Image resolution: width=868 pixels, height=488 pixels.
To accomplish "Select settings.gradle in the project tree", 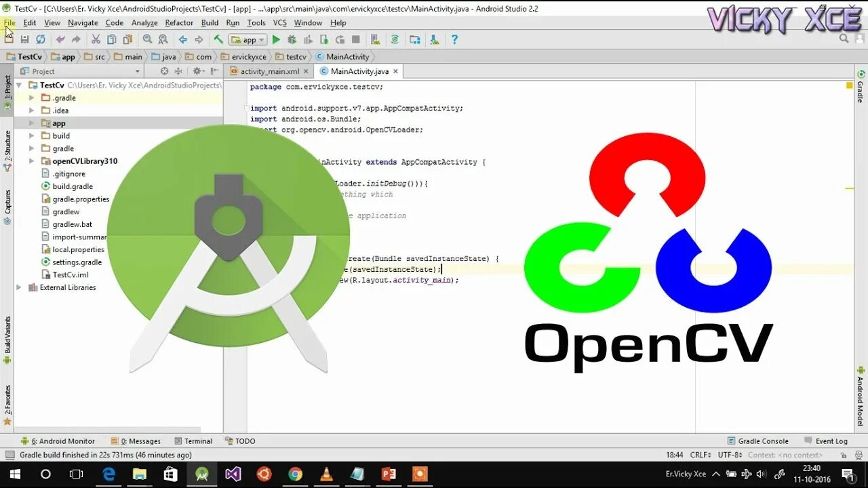I will click(77, 262).
